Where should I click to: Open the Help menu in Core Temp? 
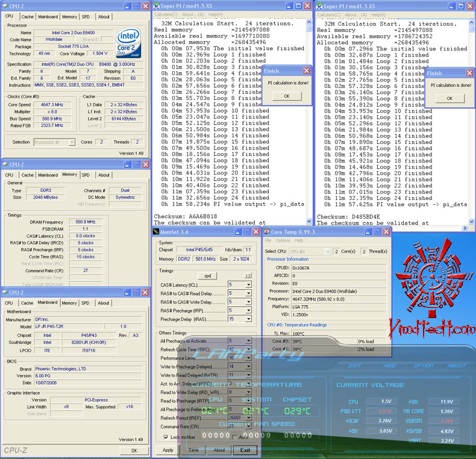pyautogui.click(x=299, y=240)
